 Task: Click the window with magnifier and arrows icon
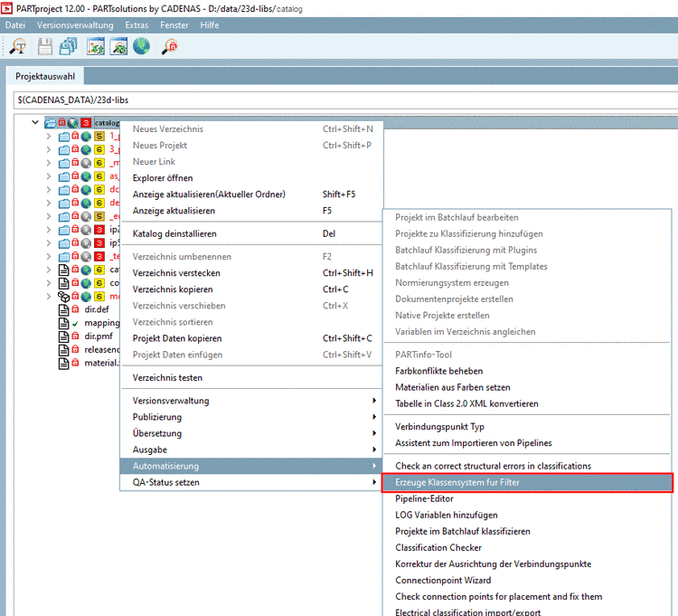click(118, 46)
